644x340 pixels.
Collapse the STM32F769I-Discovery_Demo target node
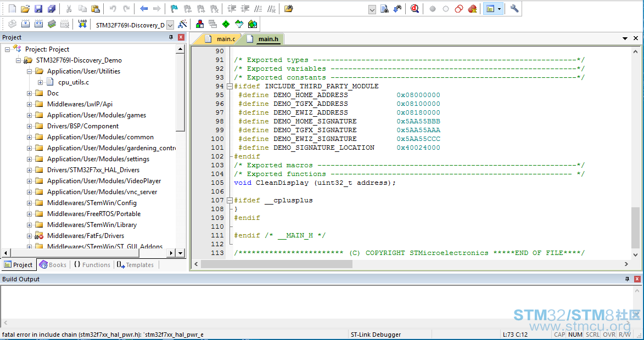coord(19,60)
